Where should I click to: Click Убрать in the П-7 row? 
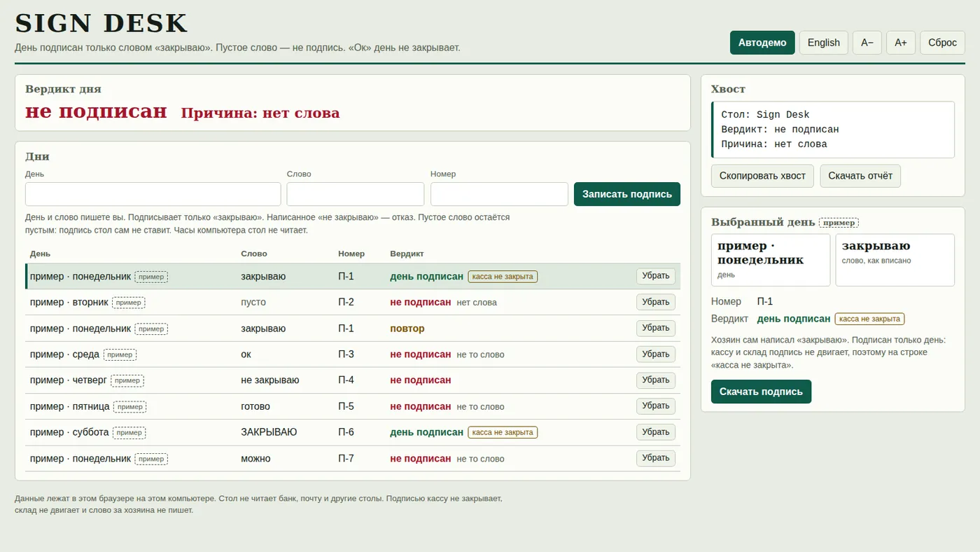[x=656, y=458]
